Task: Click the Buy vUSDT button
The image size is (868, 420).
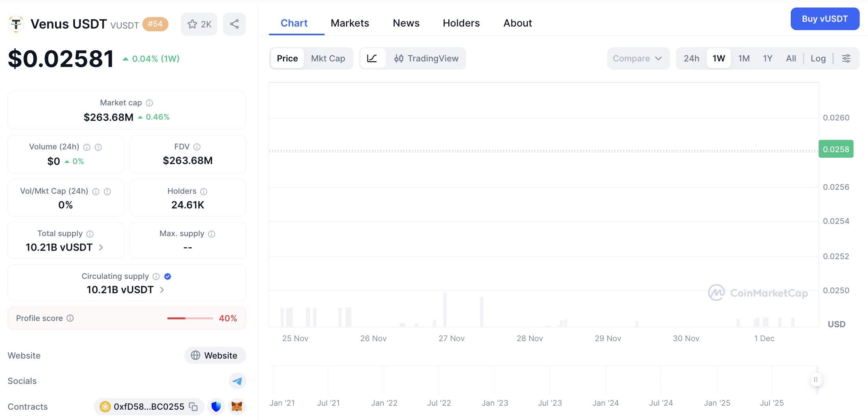Action: point(824,19)
